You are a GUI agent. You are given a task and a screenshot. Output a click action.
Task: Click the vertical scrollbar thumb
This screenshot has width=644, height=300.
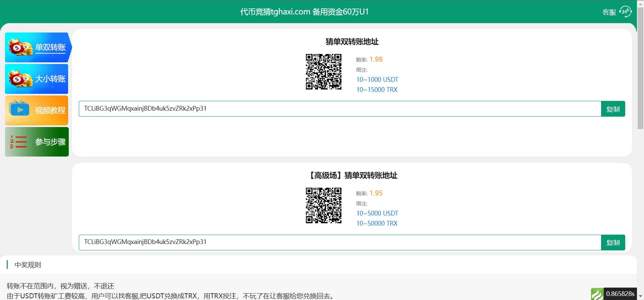click(x=640, y=68)
